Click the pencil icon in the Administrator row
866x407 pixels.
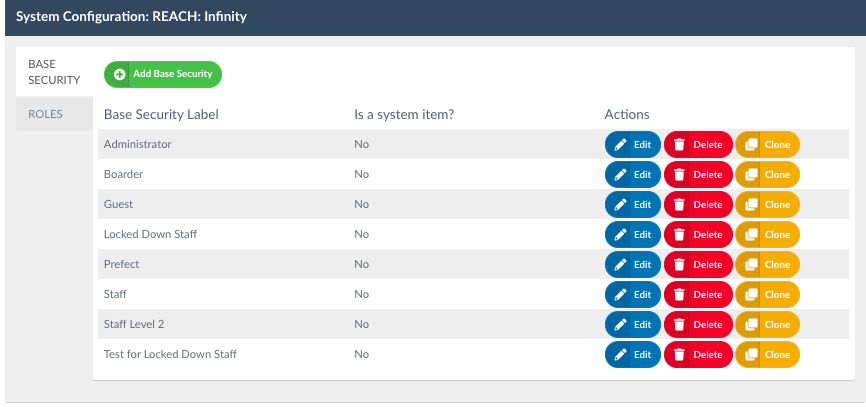[x=620, y=145]
